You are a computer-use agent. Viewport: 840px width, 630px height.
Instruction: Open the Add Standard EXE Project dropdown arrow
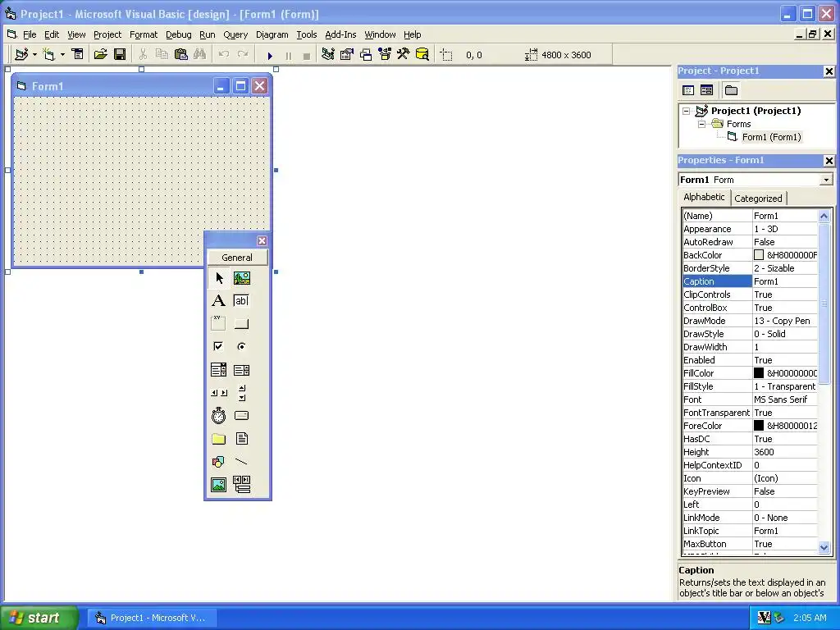tap(34, 55)
